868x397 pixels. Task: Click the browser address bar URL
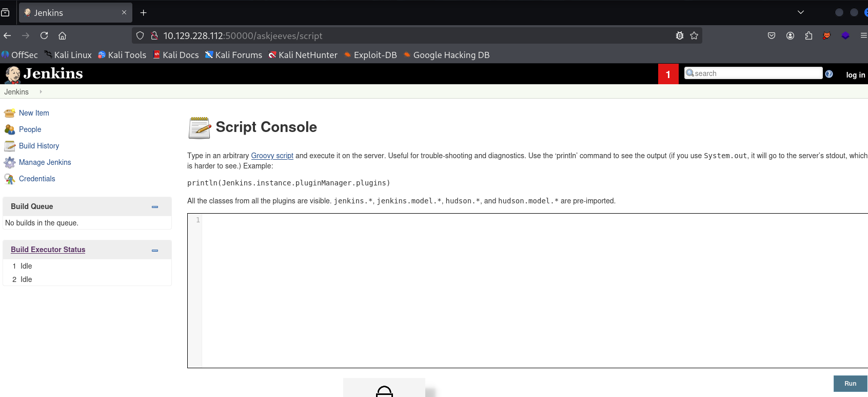pos(243,36)
